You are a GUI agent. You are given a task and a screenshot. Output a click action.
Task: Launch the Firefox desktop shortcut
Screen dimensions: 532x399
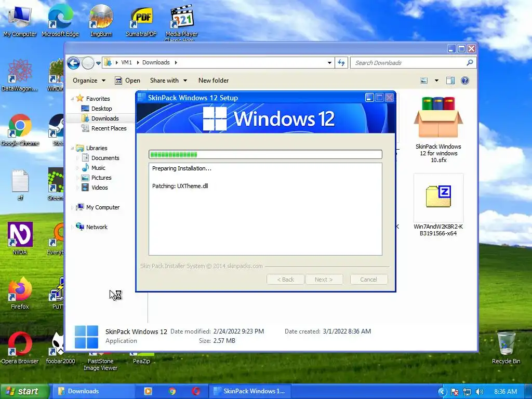(x=20, y=293)
